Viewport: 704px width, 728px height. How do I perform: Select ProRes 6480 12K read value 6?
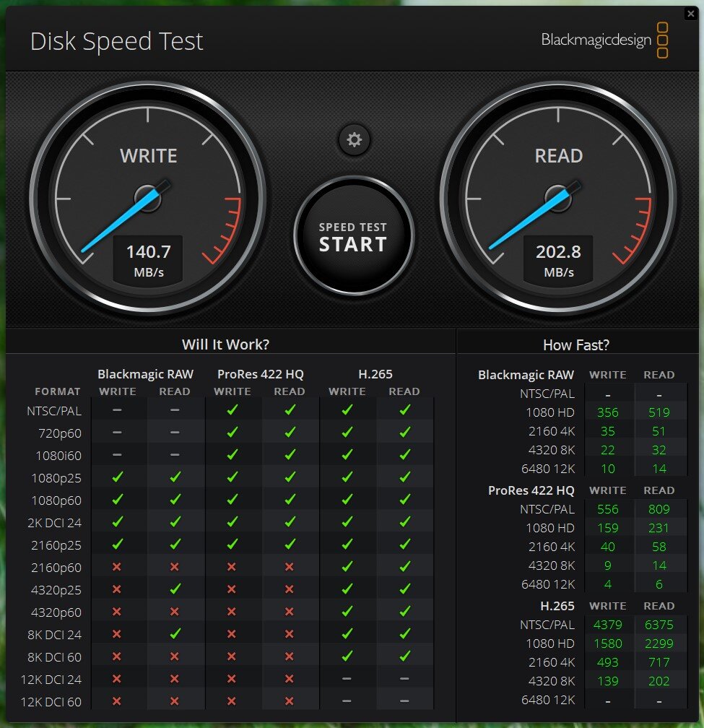tap(659, 584)
